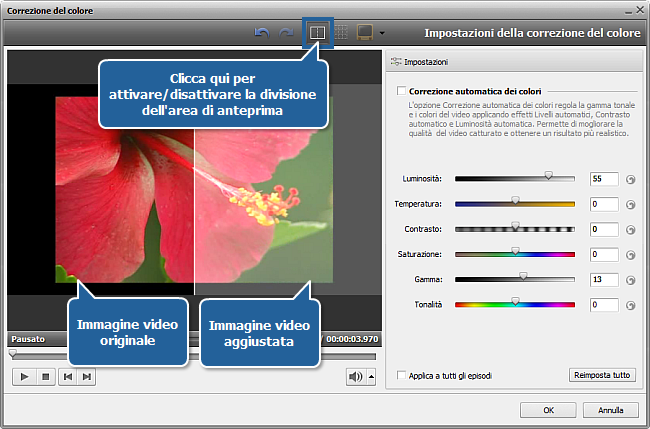
Task: Toggle the grid overlay icon
Action: [x=340, y=33]
